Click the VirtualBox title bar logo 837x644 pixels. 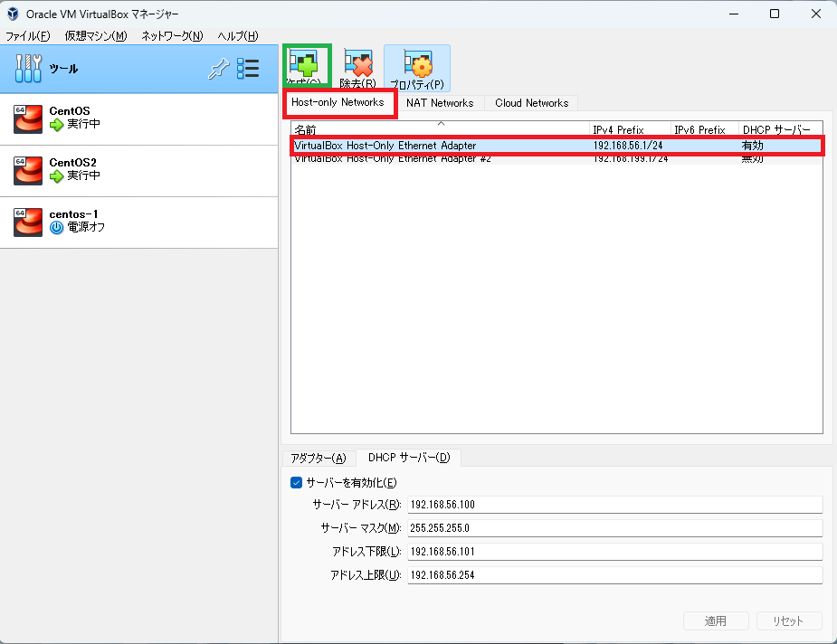tap(13, 14)
